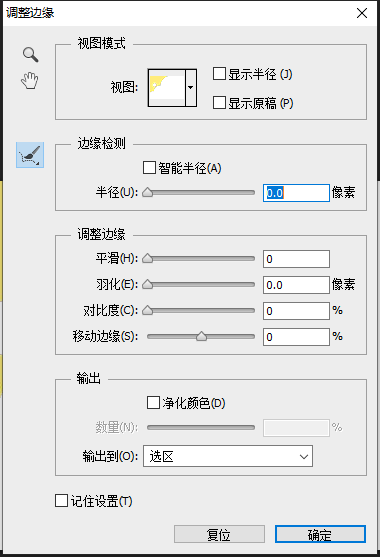Open the 视图 mode dropdown arrow
This screenshot has width=380, height=557.
[191, 88]
